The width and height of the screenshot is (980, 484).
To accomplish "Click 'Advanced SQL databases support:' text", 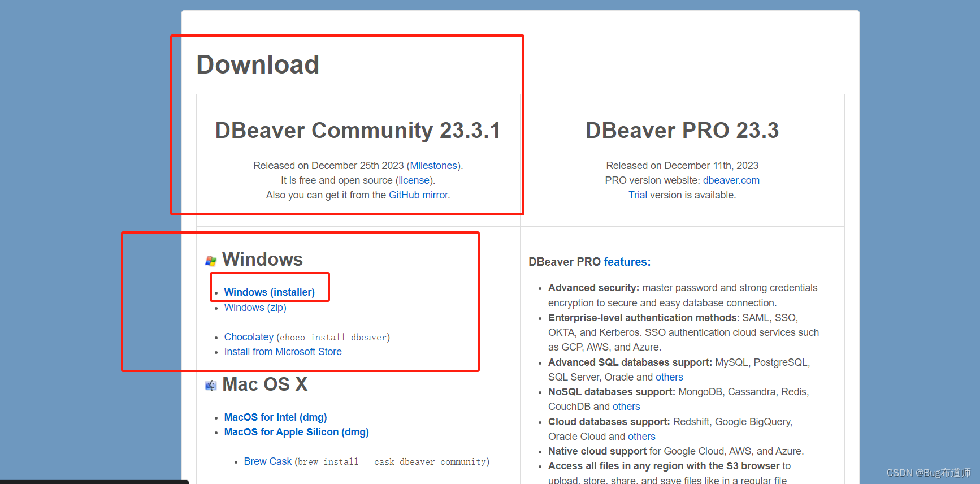I will (x=630, y=362).
